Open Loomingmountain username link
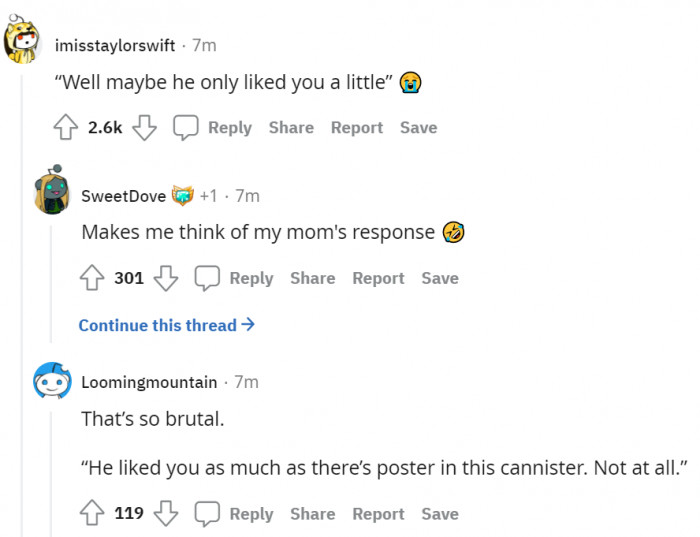Image resolution: width=700 pixels, height=537 pixels. pyautogui.click(x=149, y=382)
